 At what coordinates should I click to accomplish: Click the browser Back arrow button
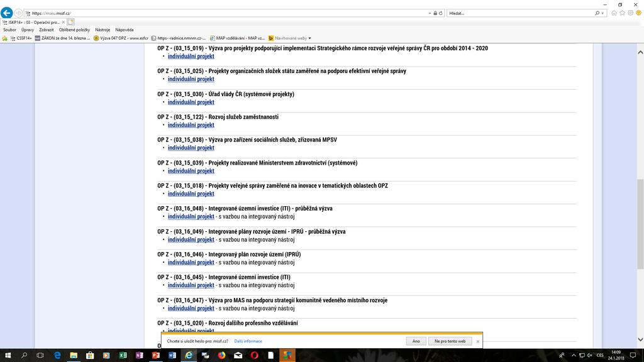tap(6, 13)
